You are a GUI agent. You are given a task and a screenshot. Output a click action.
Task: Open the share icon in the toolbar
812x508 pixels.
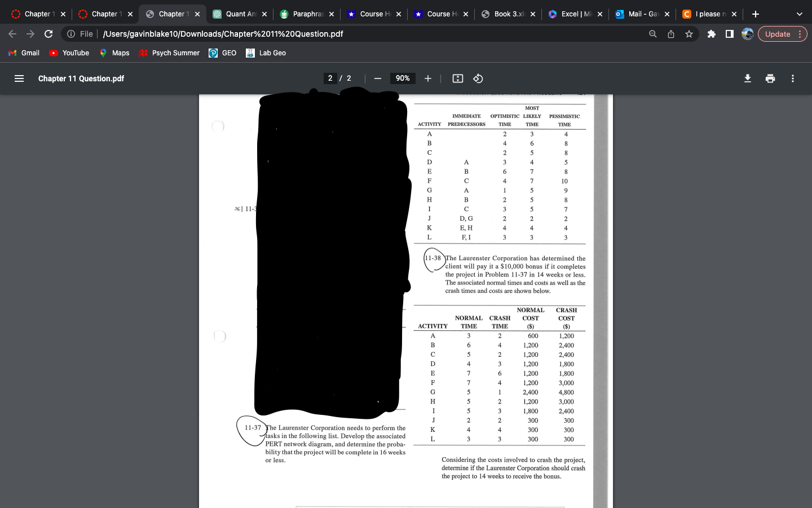point(670,34)
